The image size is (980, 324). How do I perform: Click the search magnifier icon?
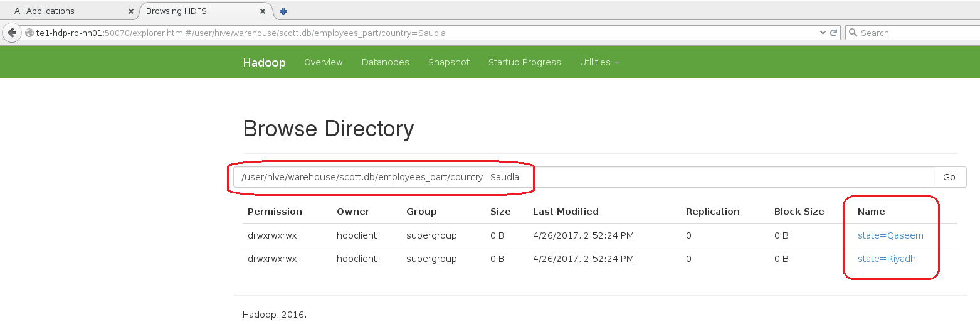[x=853, y=33]
